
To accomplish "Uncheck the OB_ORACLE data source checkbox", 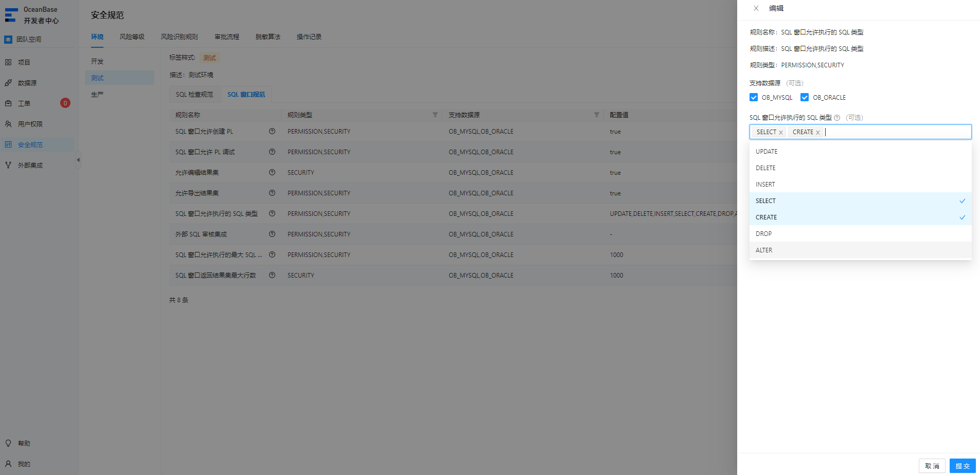I will coord(805,97).
